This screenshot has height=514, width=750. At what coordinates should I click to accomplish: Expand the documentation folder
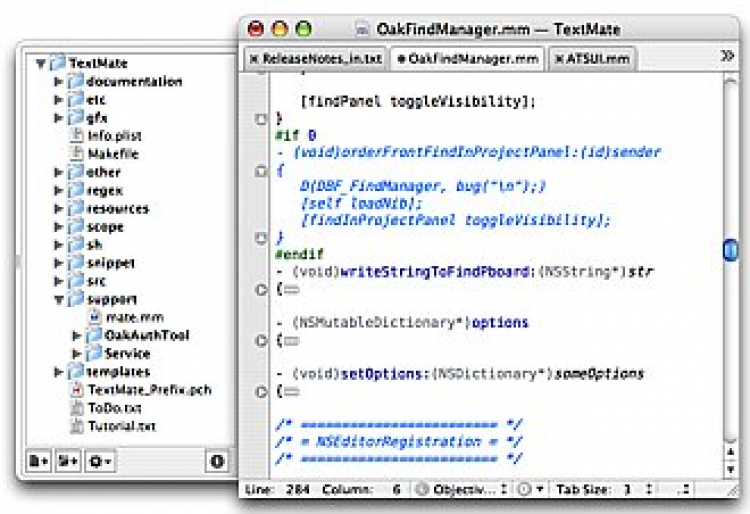tap(58, 81)
